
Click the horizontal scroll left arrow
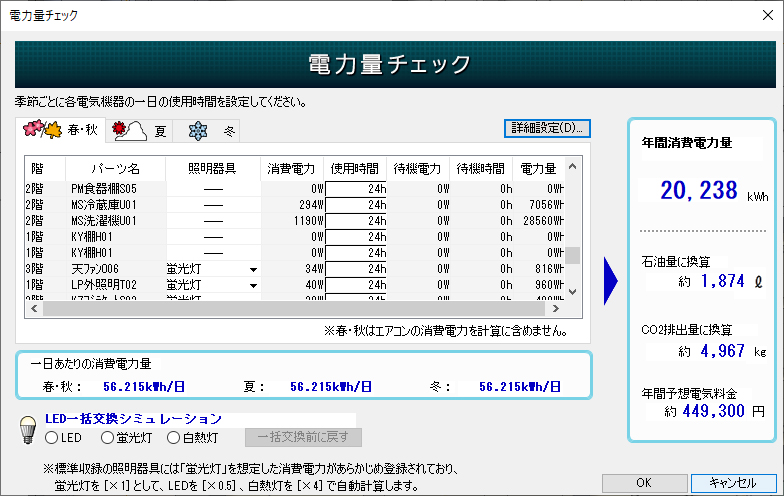[x=34, y=308]
